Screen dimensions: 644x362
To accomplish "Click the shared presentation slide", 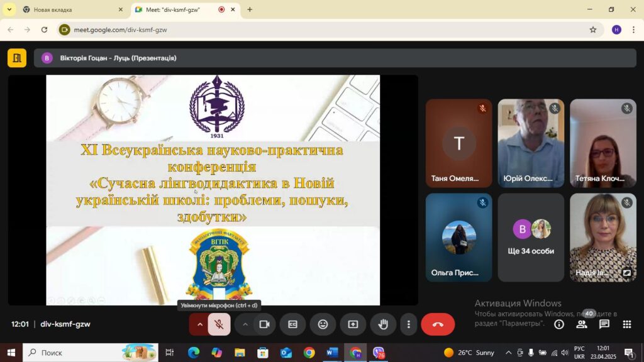I will (213, 190).
